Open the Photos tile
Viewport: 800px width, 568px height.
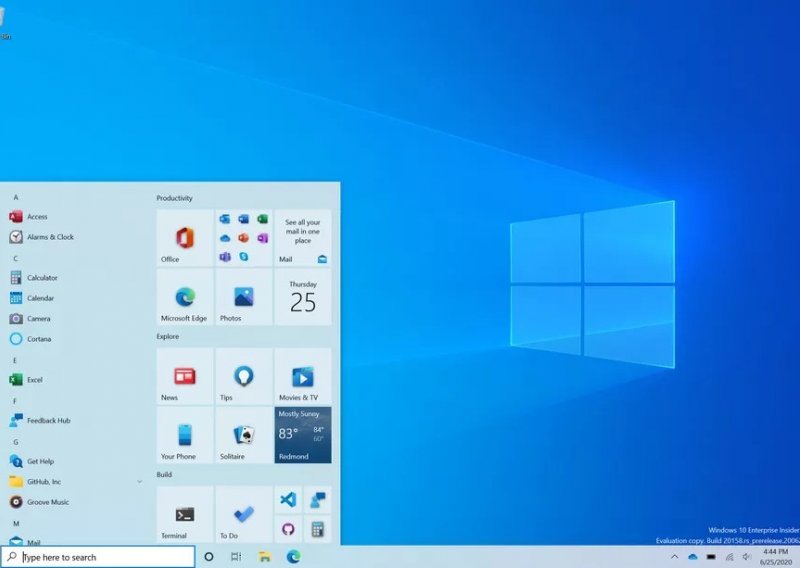coord(244,297)
